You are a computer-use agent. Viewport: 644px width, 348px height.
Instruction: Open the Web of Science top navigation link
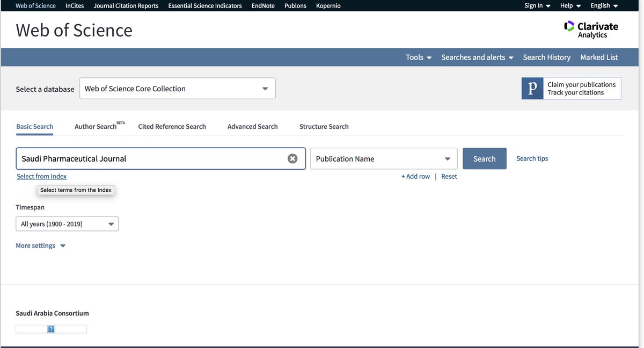coord(35,5)
